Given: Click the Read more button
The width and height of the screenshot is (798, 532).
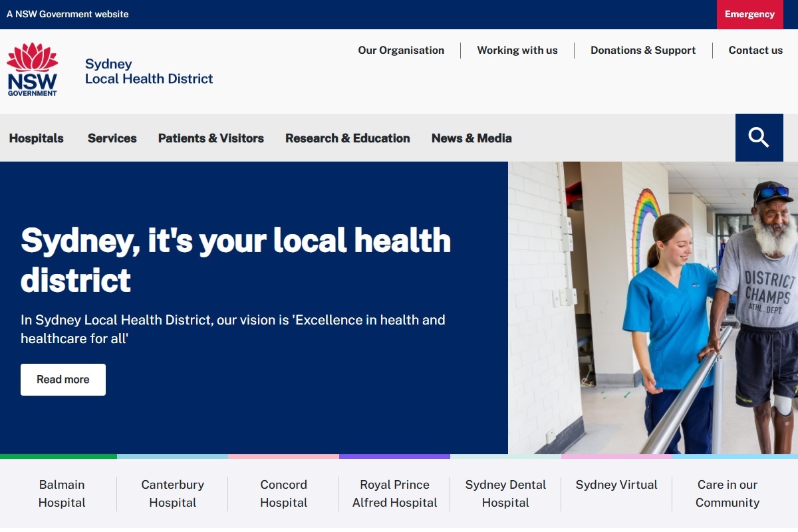Looking at the screenshot, I should pyautogui.click(x=63, y=380).
